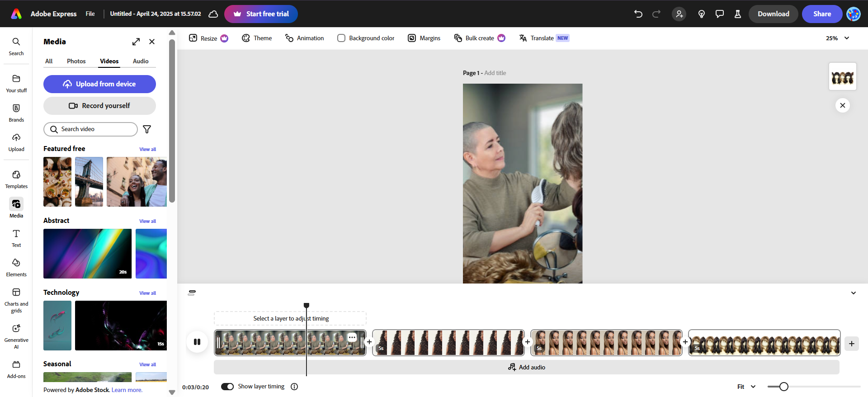View all Featured free videos
This screenshot has width=868, height=397.
[x=148, y=149]
